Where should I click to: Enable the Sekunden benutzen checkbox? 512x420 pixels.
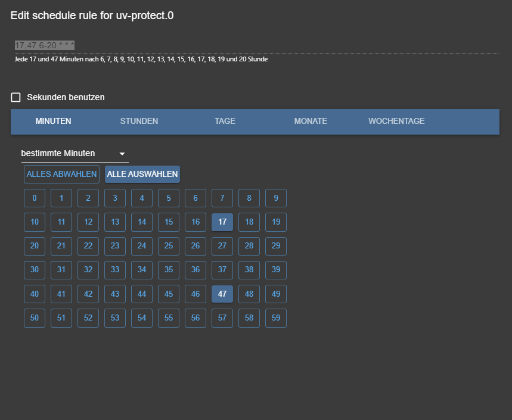[x=15, y=97]
